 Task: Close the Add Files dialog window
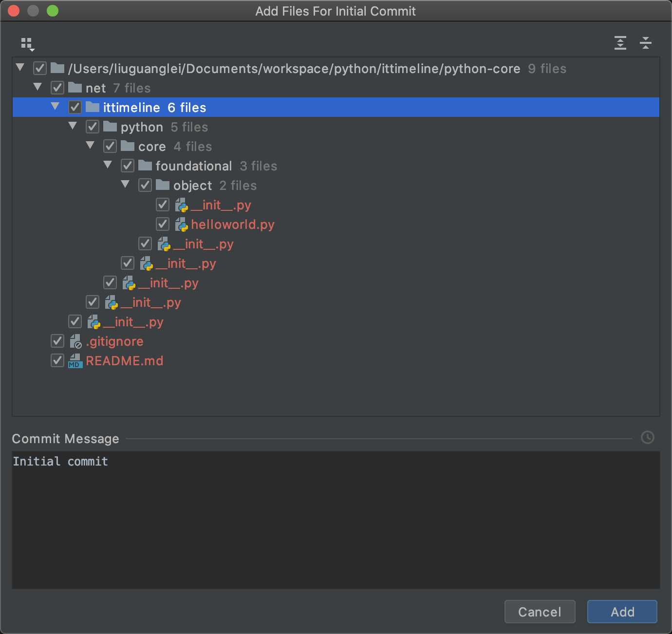[14, 11]
